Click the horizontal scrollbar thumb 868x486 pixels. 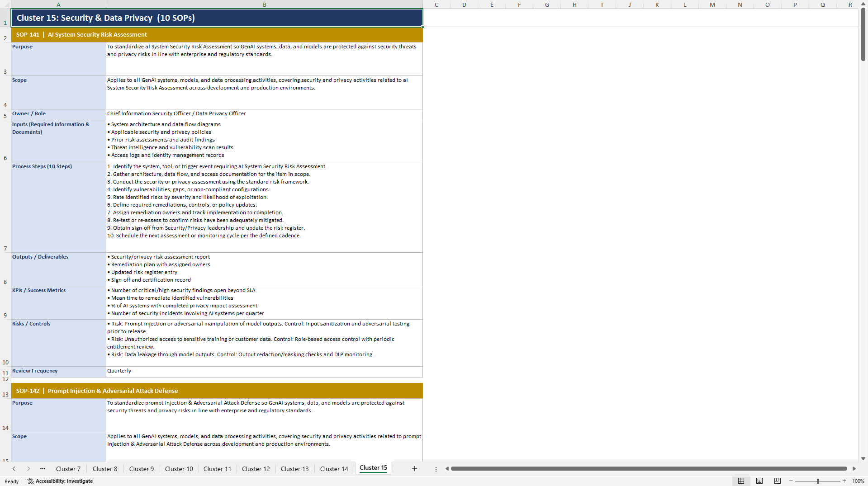[x=649, y=469]
